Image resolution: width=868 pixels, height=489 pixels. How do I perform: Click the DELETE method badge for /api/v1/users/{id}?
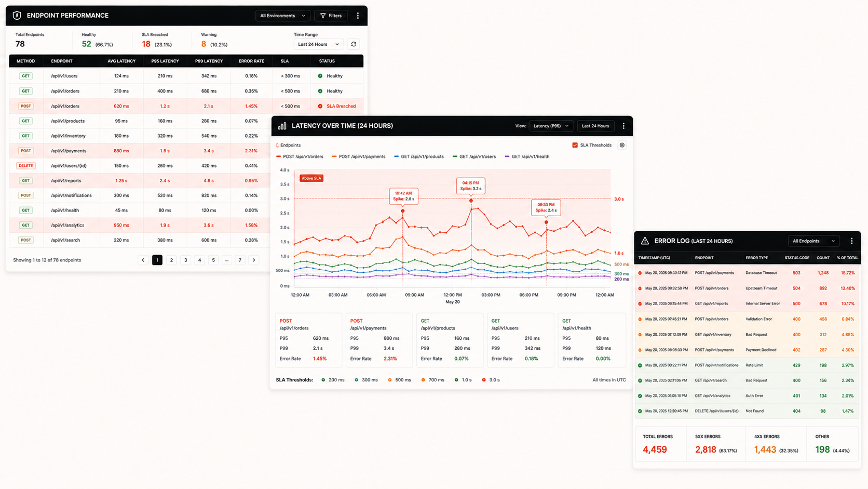(x=25, y=166)
